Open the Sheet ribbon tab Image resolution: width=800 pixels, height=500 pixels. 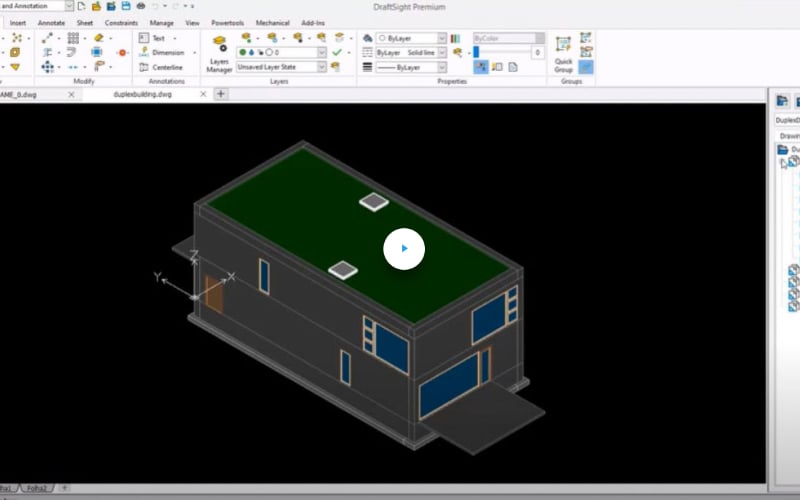[85, 23]
